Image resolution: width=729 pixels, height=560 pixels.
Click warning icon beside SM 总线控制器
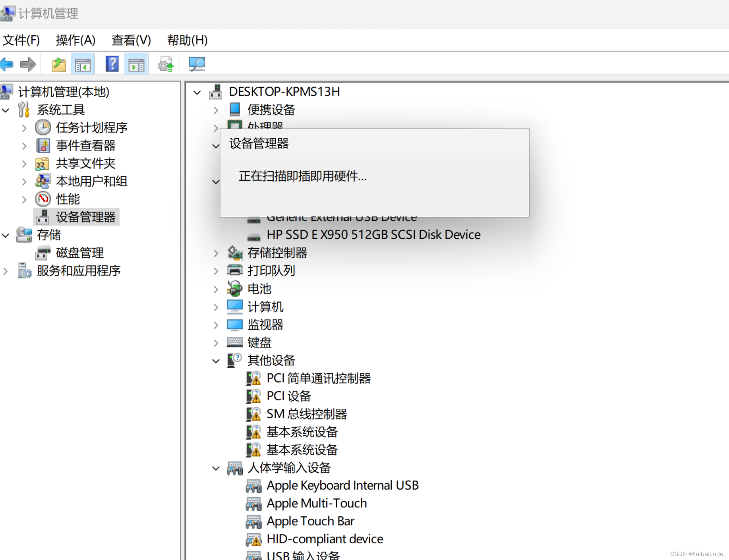253,414
